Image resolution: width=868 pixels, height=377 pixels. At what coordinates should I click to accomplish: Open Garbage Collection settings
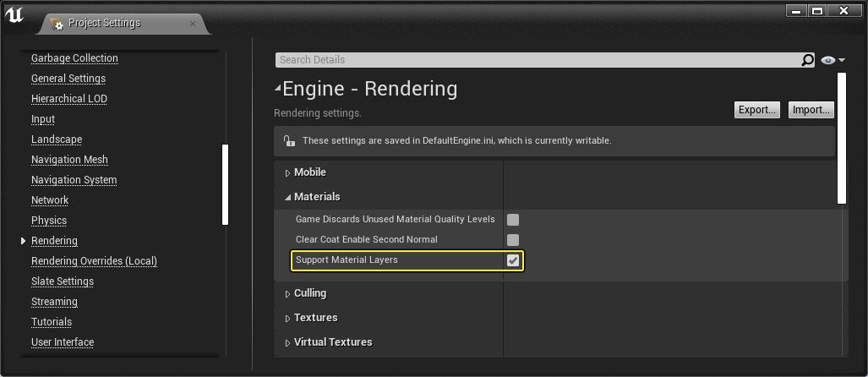click(x=74, y=58)
